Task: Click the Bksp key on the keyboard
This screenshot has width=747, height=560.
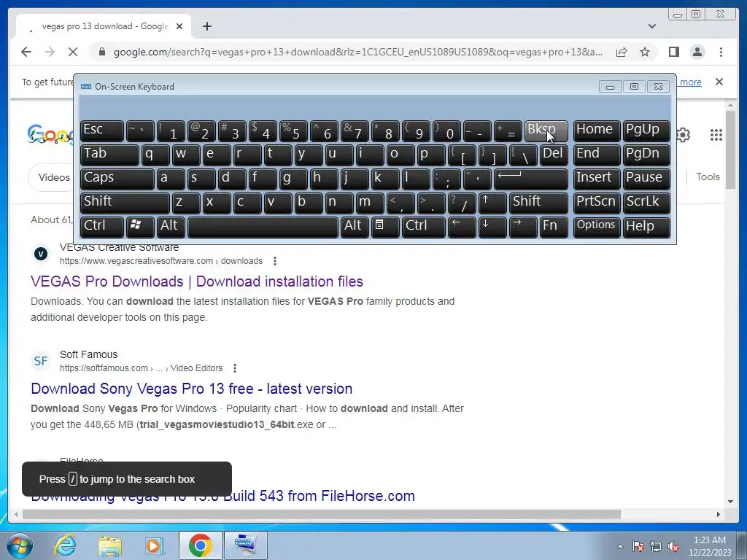Action: tap(546, 131)
